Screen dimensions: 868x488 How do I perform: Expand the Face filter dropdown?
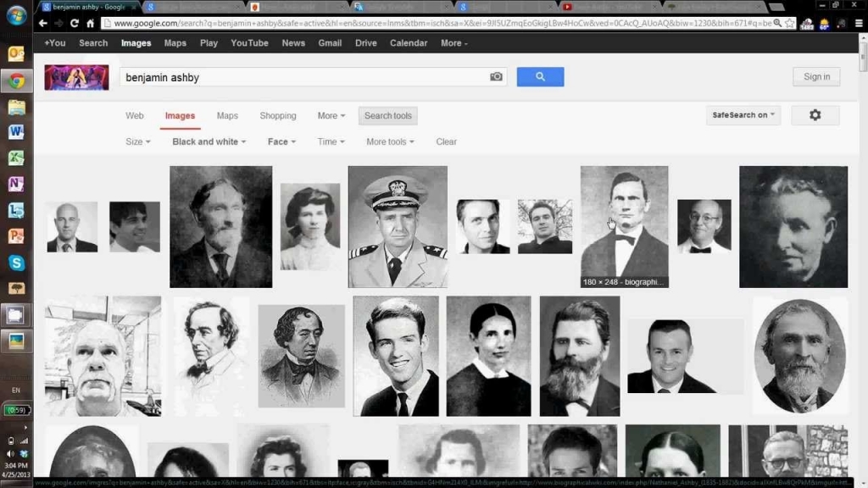(281, 141)
